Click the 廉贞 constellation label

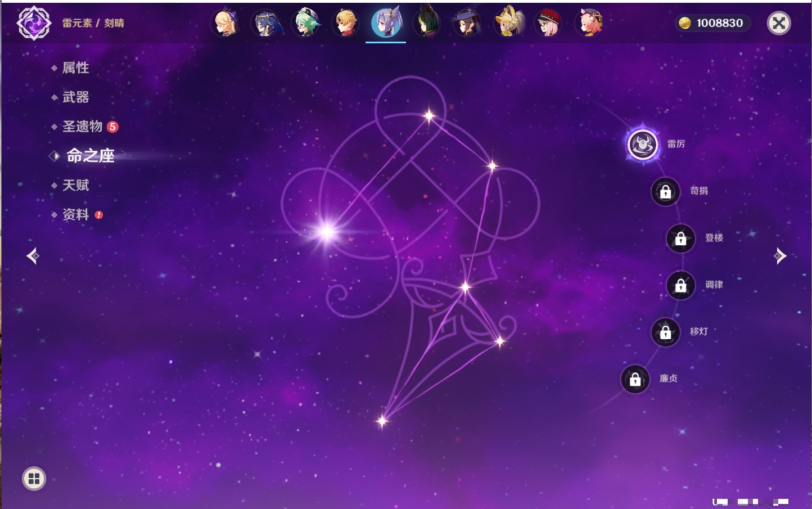point(669,379)
